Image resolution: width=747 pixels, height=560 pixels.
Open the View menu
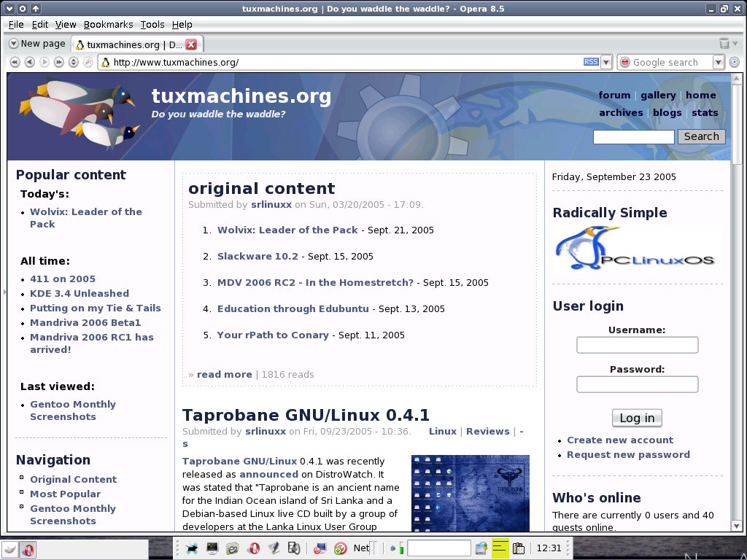tap(66, 25)
